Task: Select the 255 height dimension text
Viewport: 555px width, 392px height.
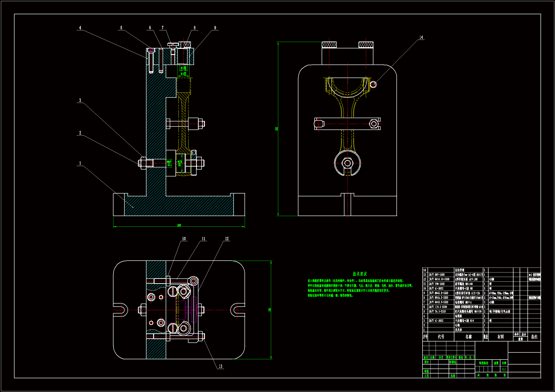Action: (277, 129)
